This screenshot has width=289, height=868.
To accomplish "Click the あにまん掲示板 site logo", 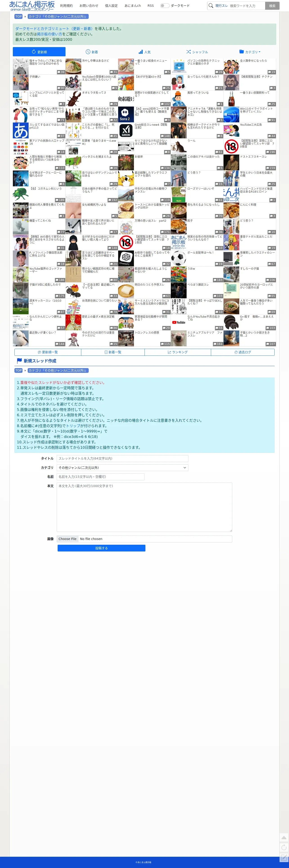I will point(32,6).
